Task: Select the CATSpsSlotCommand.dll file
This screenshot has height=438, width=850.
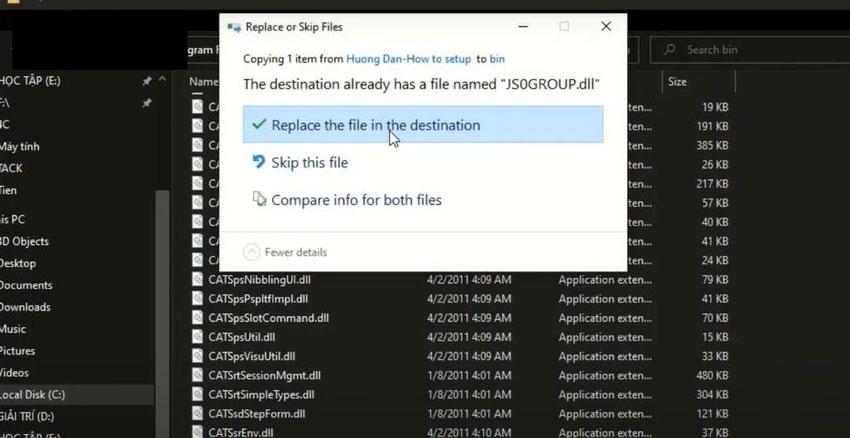Action: 268,317
